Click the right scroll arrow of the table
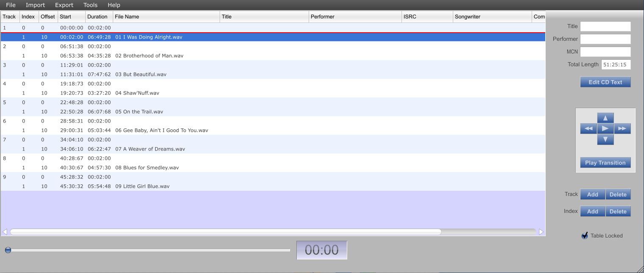This screenshot has height=273, width=644. (541, 232)
